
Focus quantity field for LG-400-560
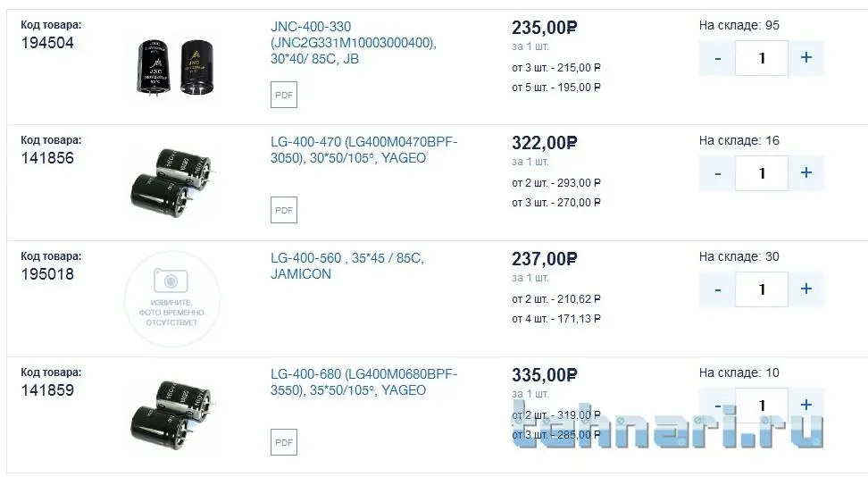coord(762,289)
